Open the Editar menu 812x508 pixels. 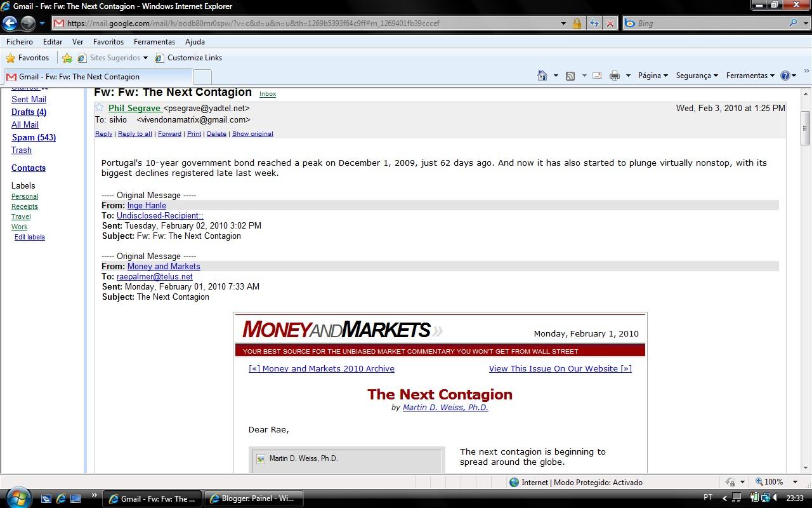pyautogui.click(x=53, y=42)
